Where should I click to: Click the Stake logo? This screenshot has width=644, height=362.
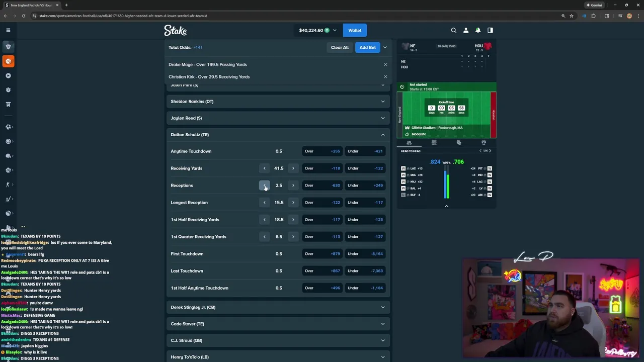[175, 30]
